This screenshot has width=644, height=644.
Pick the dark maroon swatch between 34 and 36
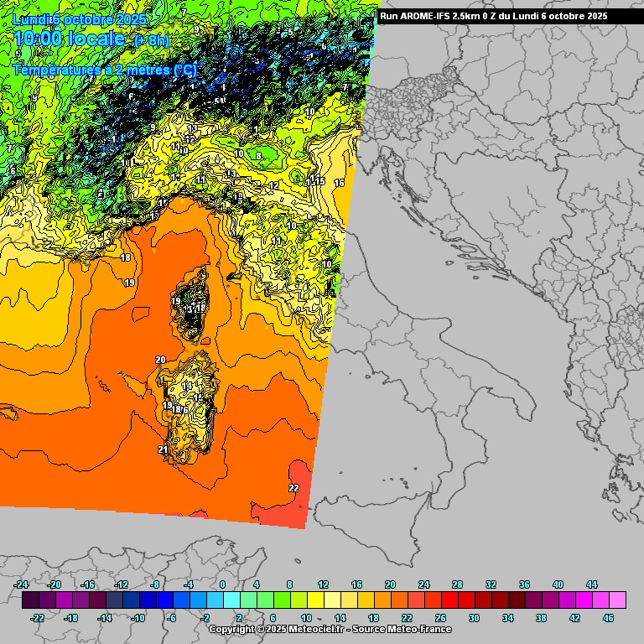pos(517,600)
